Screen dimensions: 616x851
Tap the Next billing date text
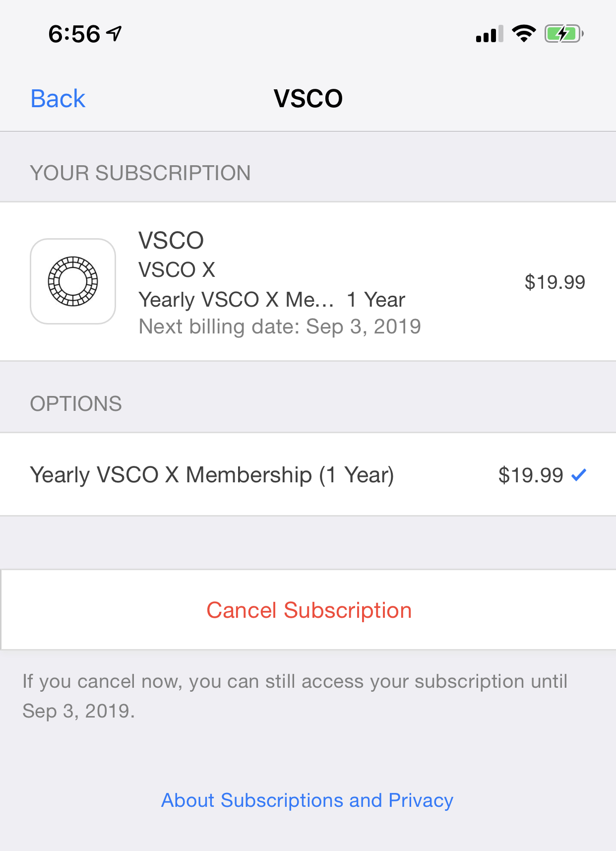280,327
